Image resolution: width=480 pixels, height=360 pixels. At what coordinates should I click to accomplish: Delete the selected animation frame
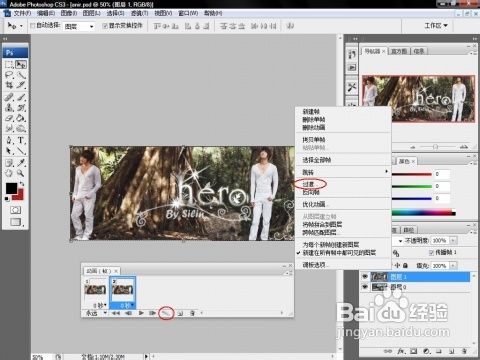click(x=192, y=313)
